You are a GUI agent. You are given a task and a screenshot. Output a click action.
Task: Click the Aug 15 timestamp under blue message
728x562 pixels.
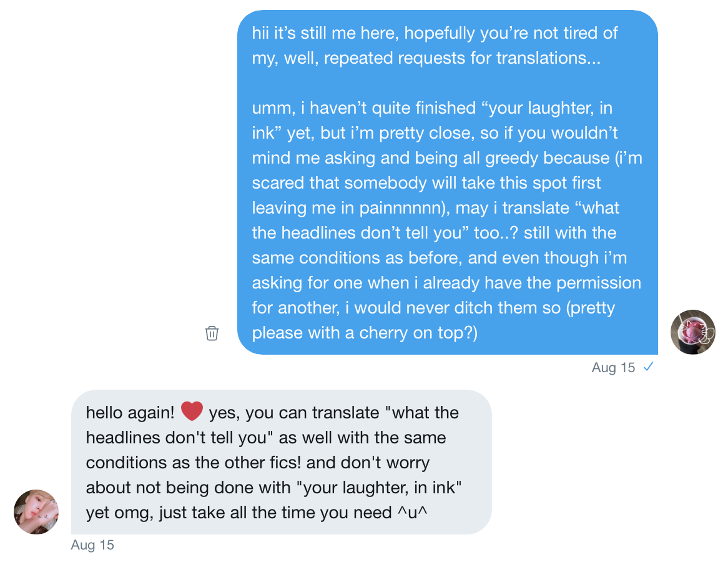613,368
